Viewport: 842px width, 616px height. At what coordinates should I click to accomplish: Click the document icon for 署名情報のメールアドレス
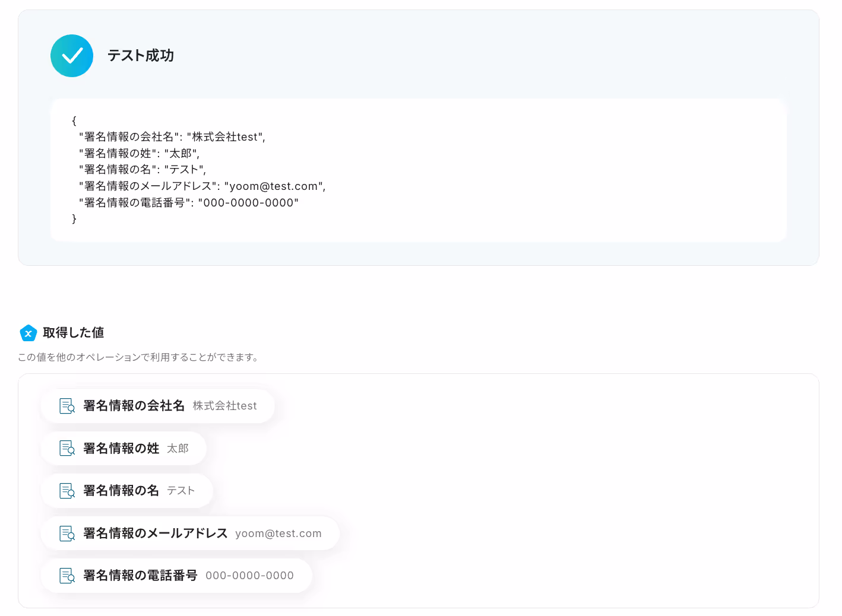pyautogui.click(x=67, y=534)
